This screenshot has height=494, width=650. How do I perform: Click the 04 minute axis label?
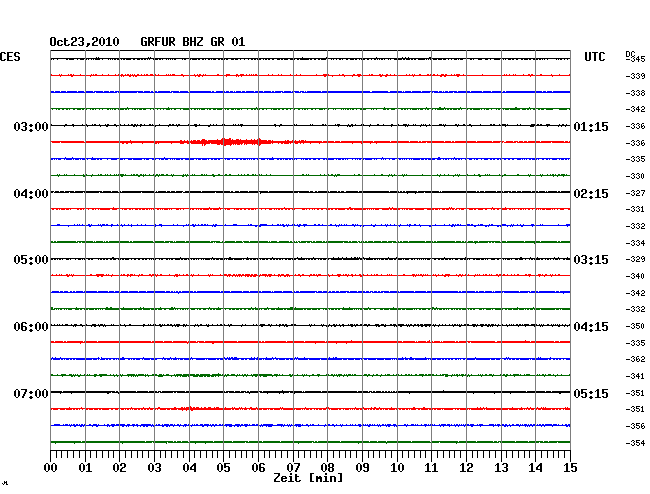pyautogui.click(x=189, y=468)
